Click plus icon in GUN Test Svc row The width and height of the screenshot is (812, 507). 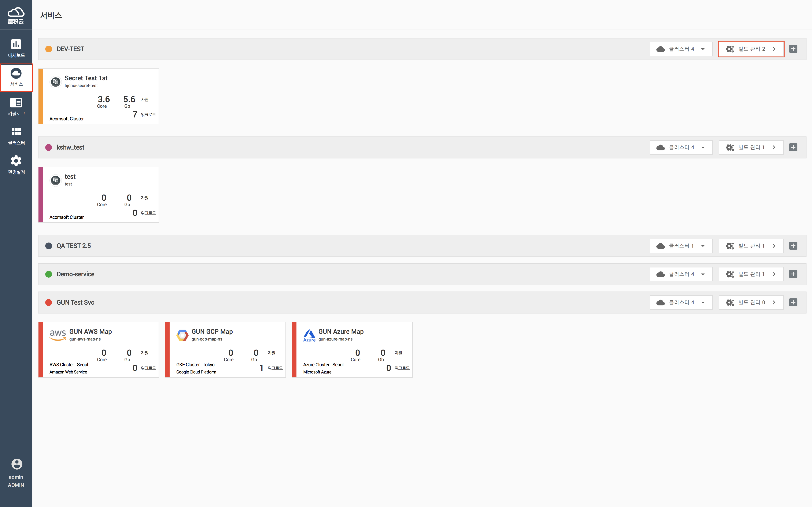[793, 303]
